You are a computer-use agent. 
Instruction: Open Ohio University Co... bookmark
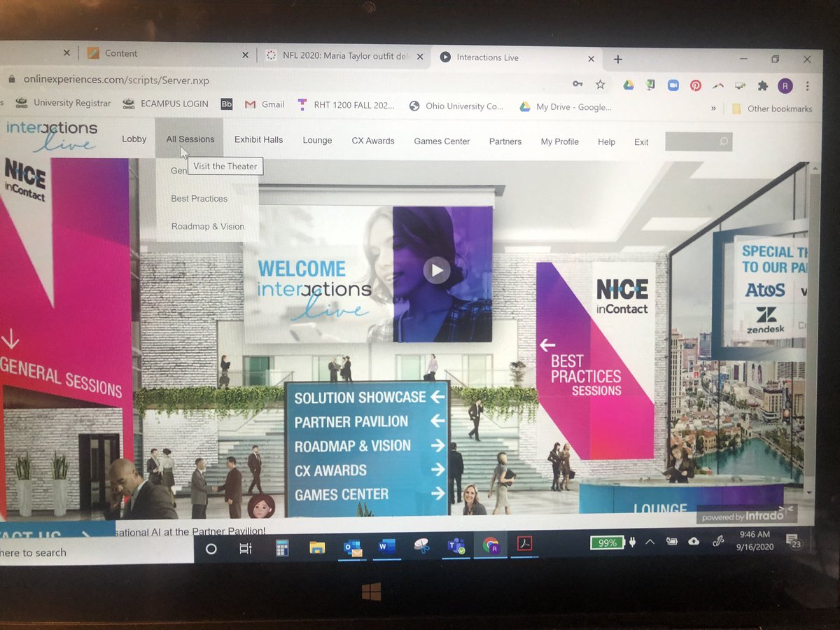tap(457, 106)
